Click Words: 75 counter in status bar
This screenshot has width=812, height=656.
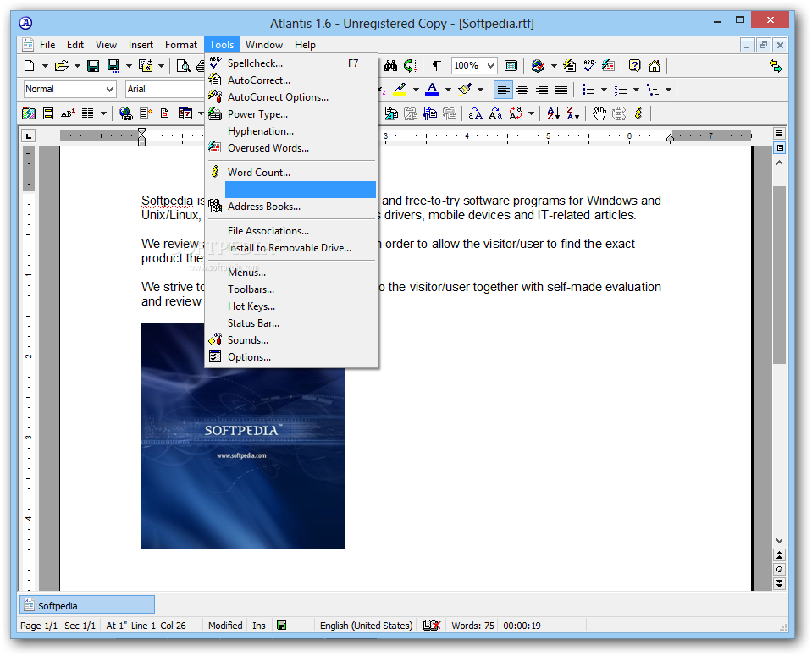(x=472, y=626)
